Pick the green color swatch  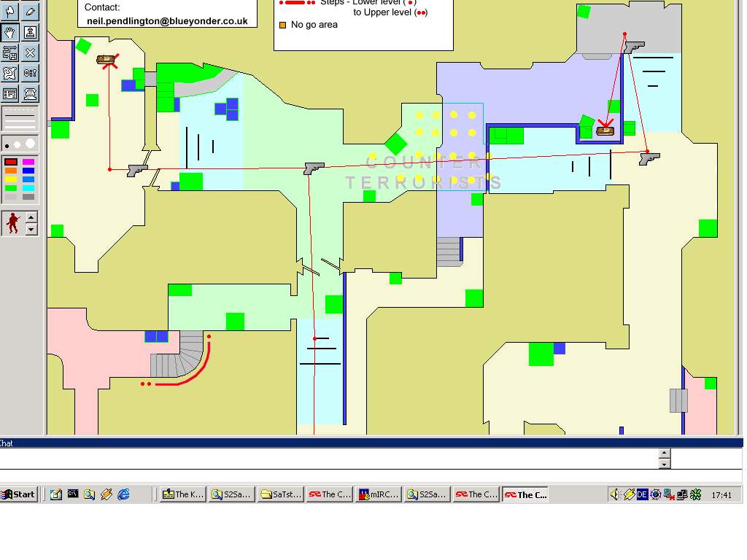tap(11, 188)
